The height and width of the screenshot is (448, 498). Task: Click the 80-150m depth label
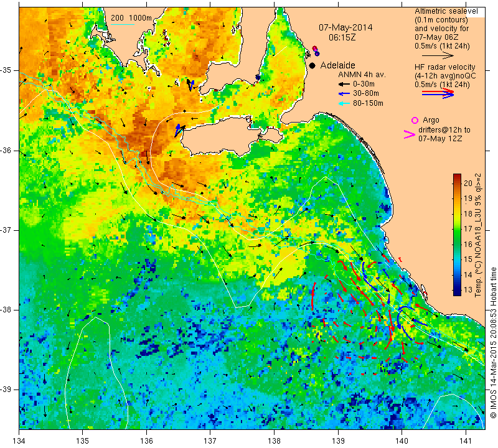(368, 103)
